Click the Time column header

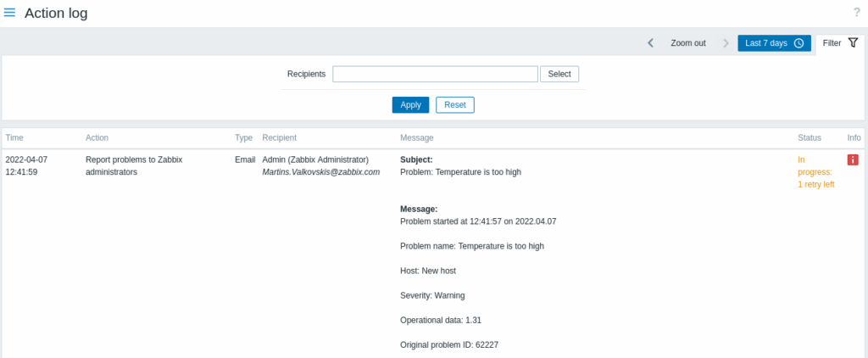[x=14, y=137]
